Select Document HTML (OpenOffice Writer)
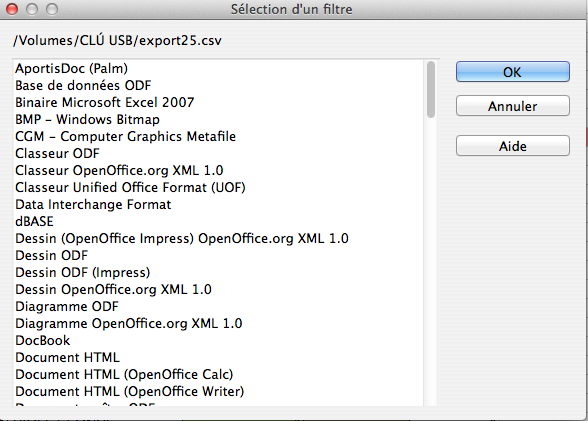The height and width of the screenshot is (421, 588). (129, 391)
